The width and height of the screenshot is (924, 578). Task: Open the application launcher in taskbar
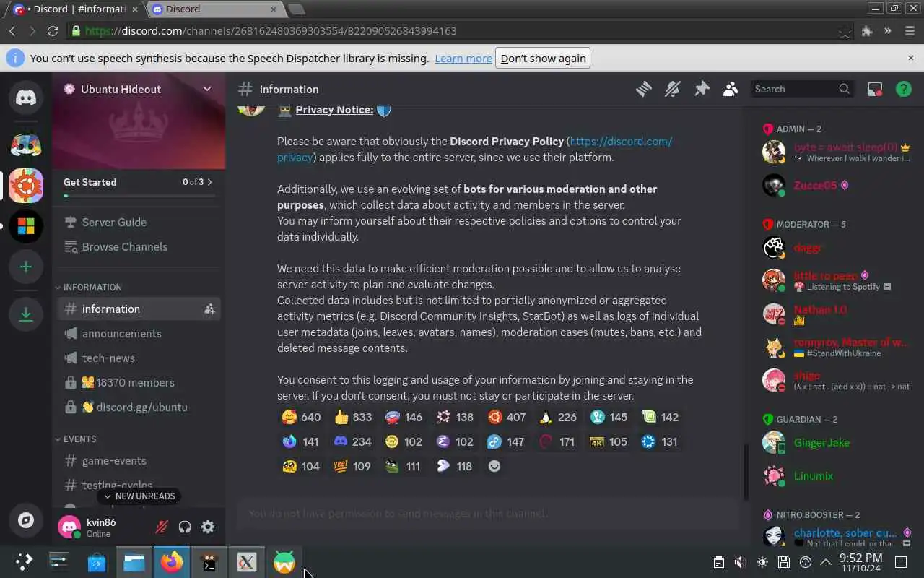click(x=24, y=562)
